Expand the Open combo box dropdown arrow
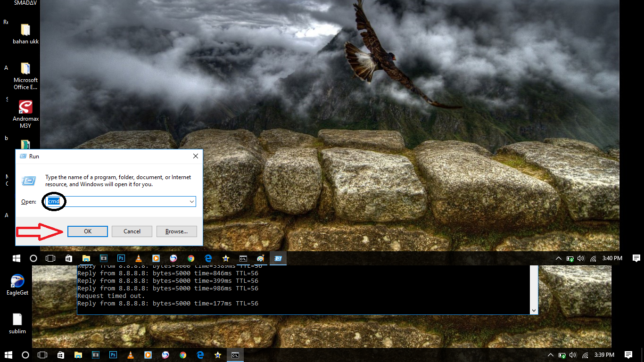The image size is (644, 362). [x=192, y=201]
